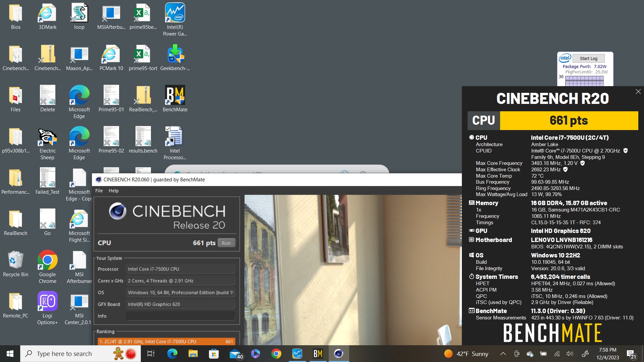Viewport: 644px width, 362px height.
Task: Open File Explorer from the taskbar
Action: click(193, 354)
